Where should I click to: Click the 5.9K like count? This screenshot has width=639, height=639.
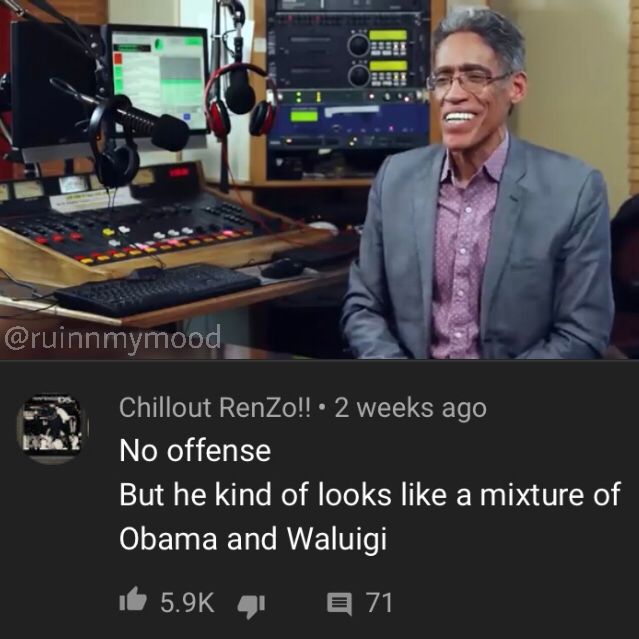(187, 603)
